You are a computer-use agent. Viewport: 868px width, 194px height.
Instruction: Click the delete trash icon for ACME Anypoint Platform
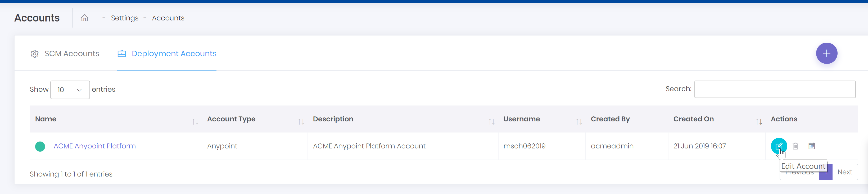(x=795, y=146)
